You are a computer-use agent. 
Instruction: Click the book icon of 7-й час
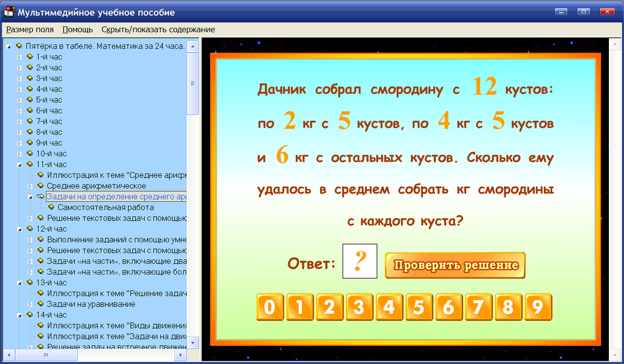pyautogui.click(x=30, y=121)
